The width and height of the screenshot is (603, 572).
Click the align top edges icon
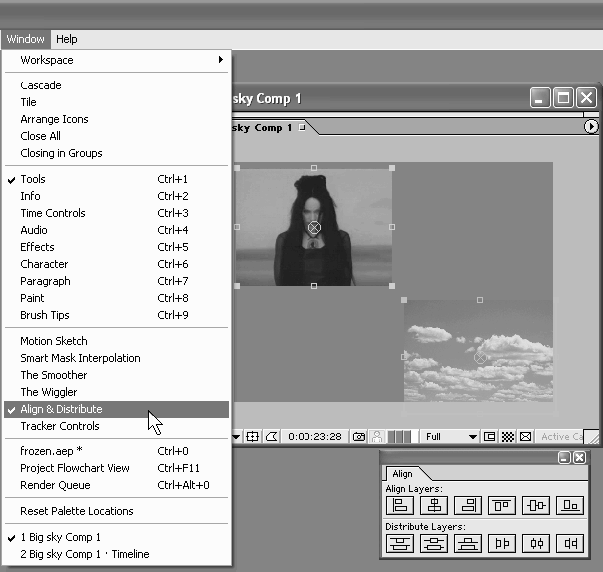[x=502, y=506]
